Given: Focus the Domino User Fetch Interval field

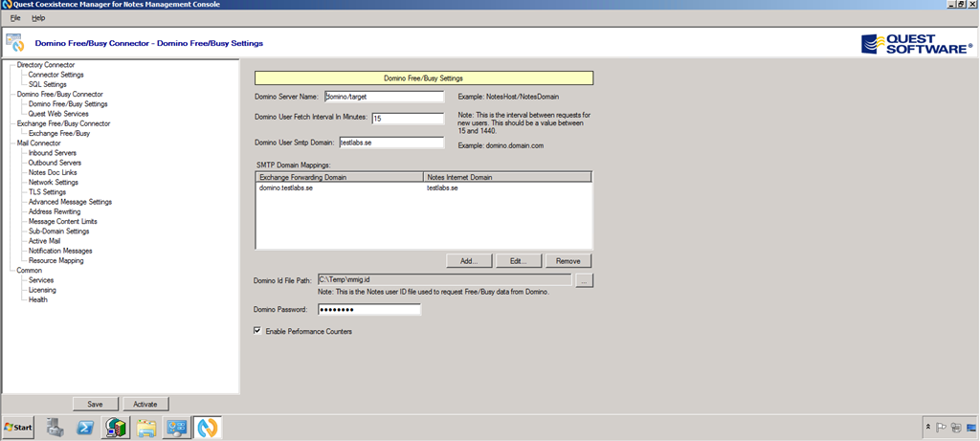Looking at the screenshot, I should tap(408, 118).
